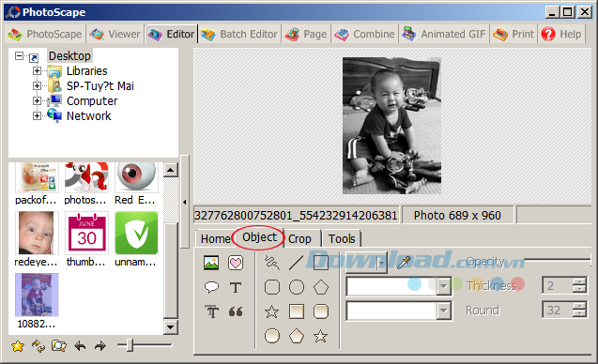Choose the rich text tool icon
Viewport: 598px width, 364px height.
211,311
